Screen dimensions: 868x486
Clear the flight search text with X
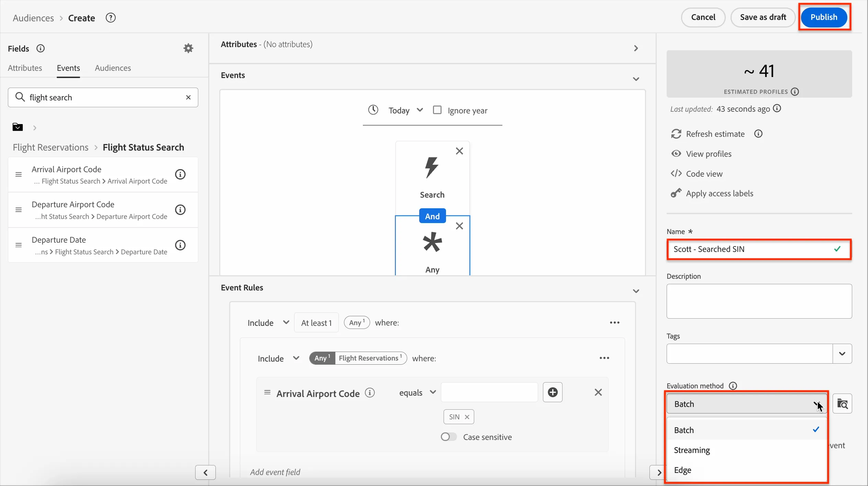pos(188,97)
